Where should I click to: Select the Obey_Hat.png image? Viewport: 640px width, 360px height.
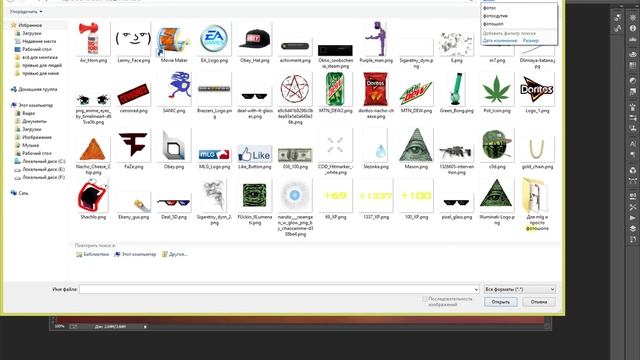tap(254, 39)
